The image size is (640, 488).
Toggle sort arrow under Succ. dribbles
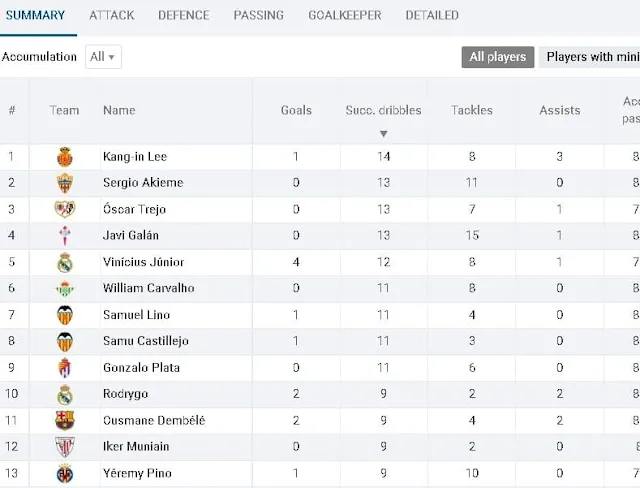coord(383,134)
